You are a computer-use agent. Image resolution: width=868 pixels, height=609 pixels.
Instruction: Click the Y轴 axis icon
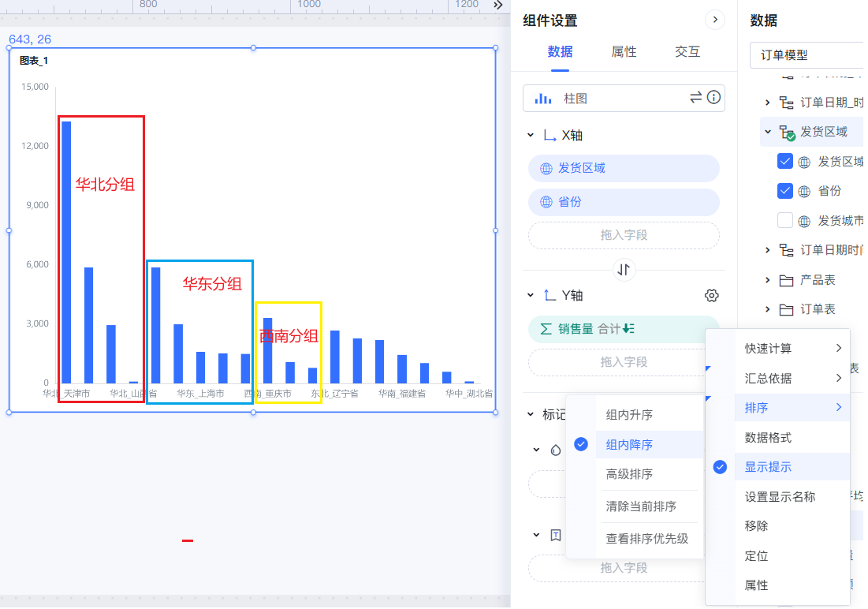[549, 295]
